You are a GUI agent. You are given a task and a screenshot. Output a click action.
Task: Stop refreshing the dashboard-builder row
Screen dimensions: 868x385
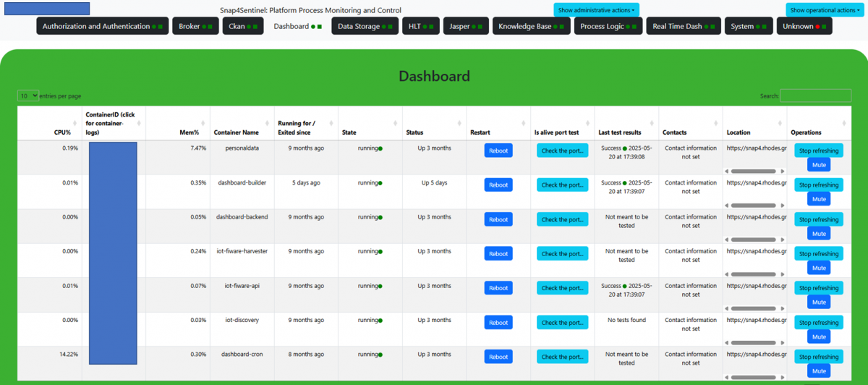819,185
